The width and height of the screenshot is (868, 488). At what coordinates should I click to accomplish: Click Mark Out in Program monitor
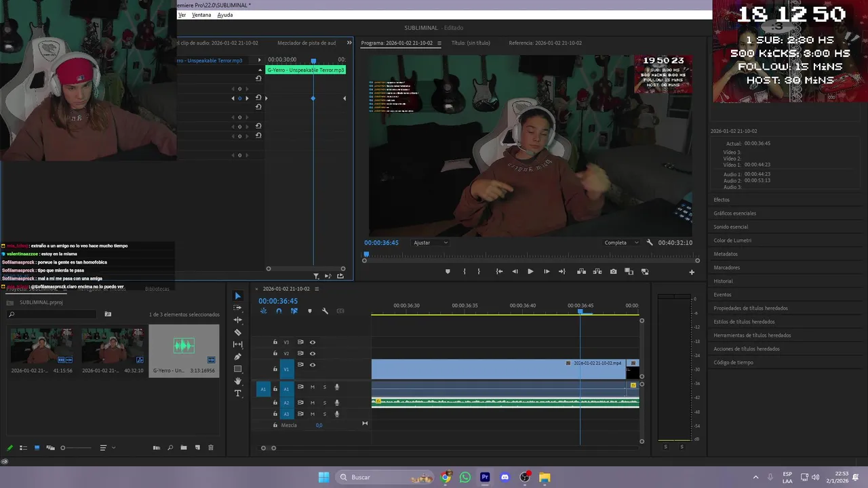(479, 272)
